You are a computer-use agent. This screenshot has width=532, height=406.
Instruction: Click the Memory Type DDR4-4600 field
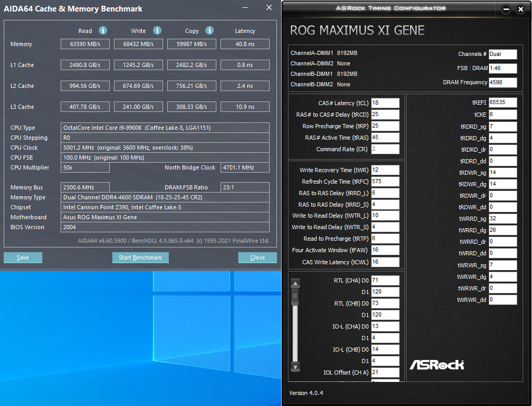tap(165, 197)
